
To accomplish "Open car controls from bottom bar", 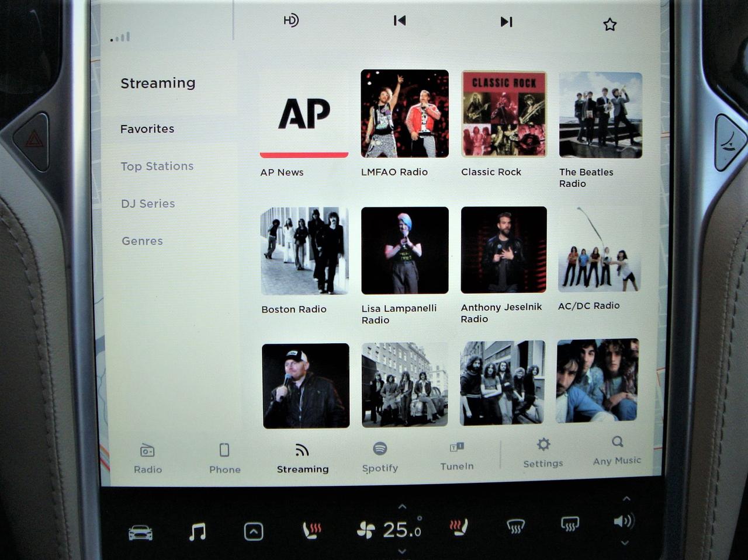I will pyautogui.click(x=140, y=533).
